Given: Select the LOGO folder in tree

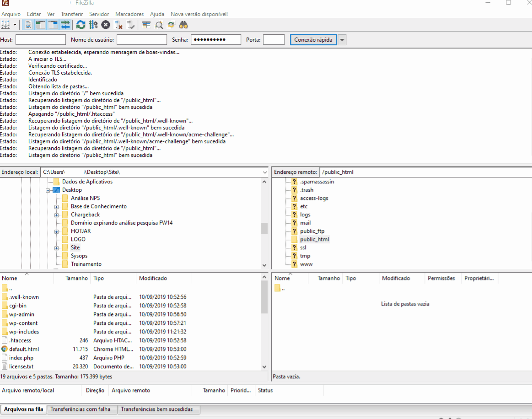Looking at the screenshot, I should point(78,239).
